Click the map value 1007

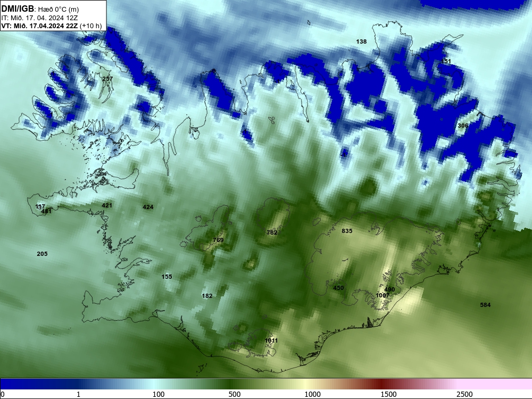pyautogui.click(x=383, y=295)
